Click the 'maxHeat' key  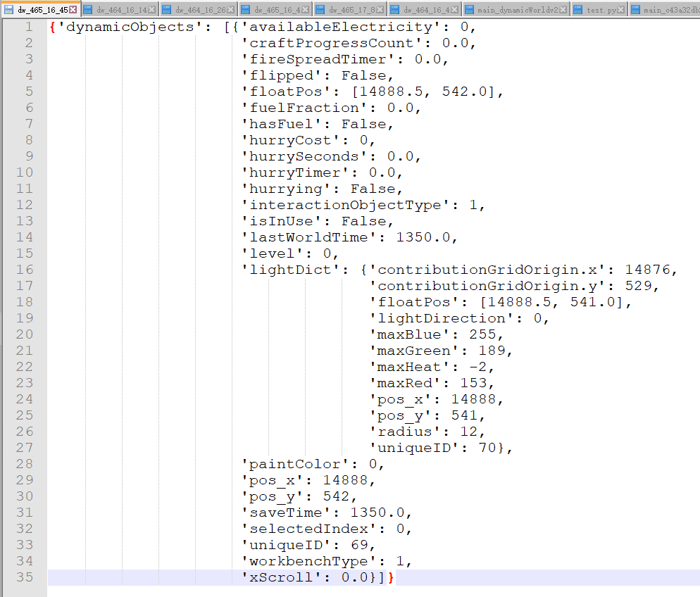click(x=410, y=367)
